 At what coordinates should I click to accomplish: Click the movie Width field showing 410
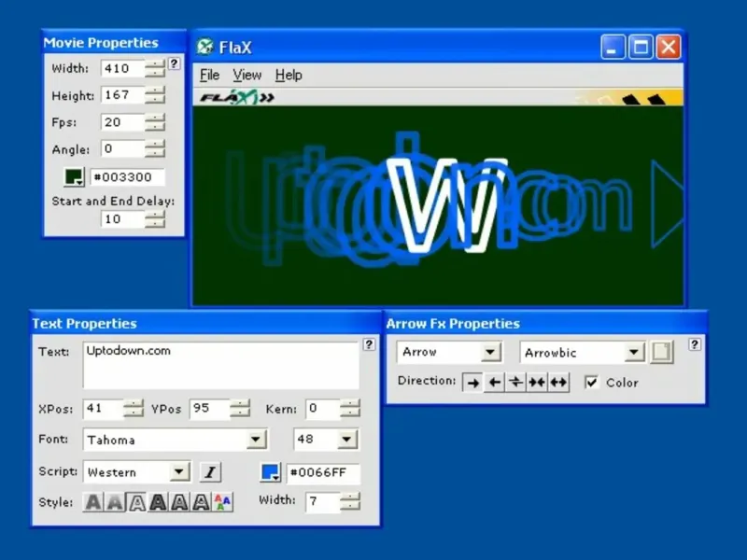pyautogui.click(x=123, y=68)
